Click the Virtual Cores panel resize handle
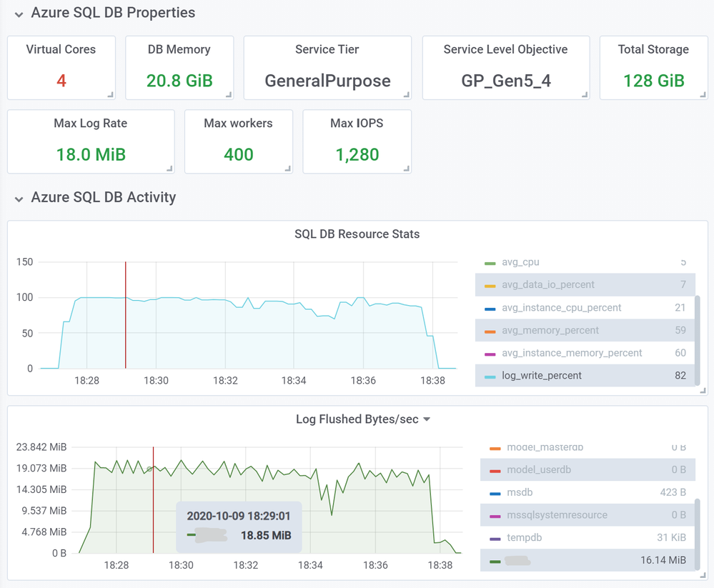This screenshot has height=588, width=714. click(x=110, y=94)
